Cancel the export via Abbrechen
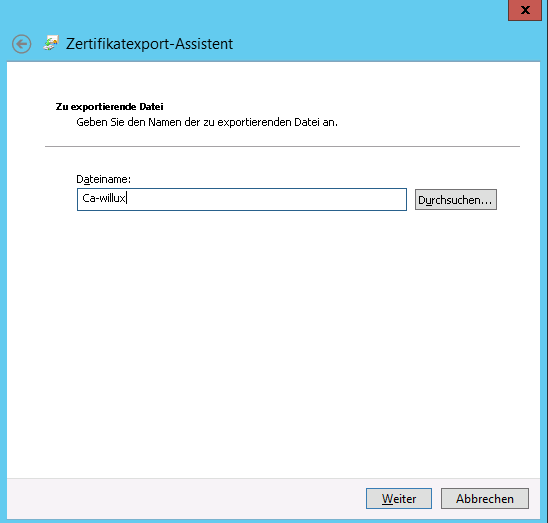The image size is (548, 523). pyautogui.click(x=485, y=499)
